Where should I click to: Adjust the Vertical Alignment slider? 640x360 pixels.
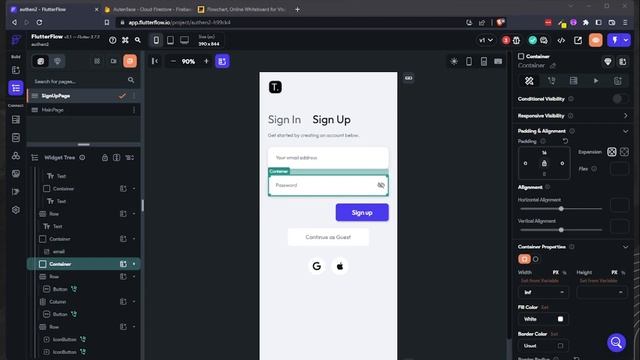561,230
